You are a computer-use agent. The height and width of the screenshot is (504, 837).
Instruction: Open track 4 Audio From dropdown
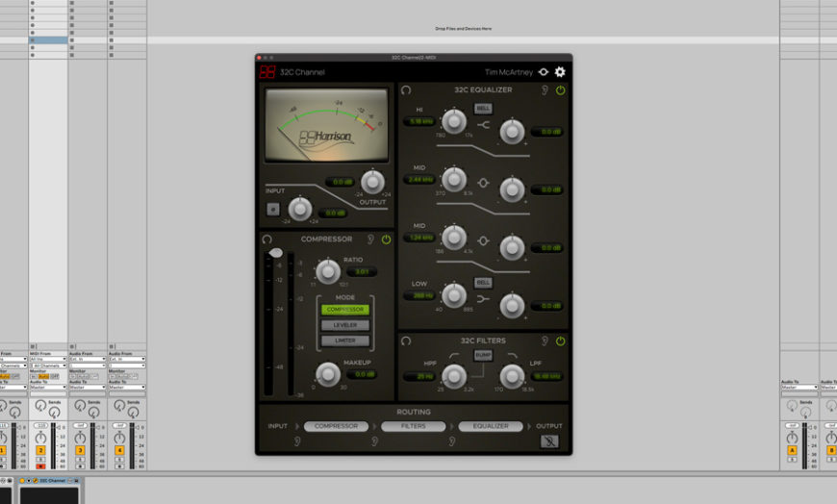click(127, 360)
